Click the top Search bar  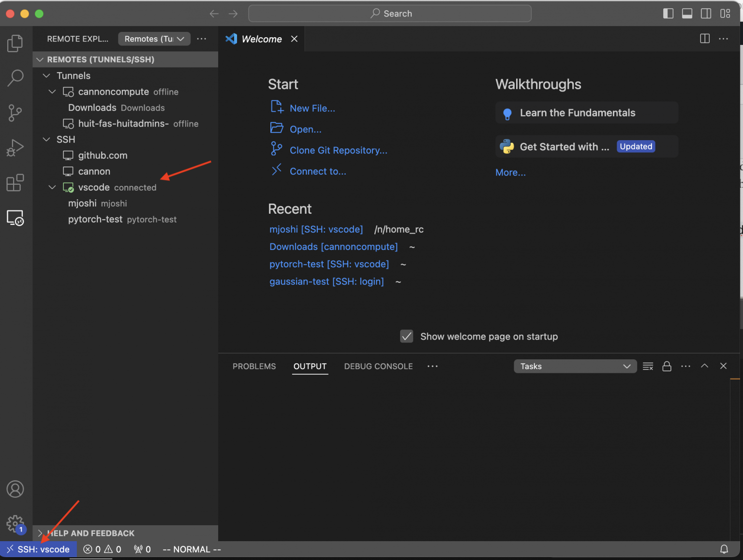tap(390, 13)
